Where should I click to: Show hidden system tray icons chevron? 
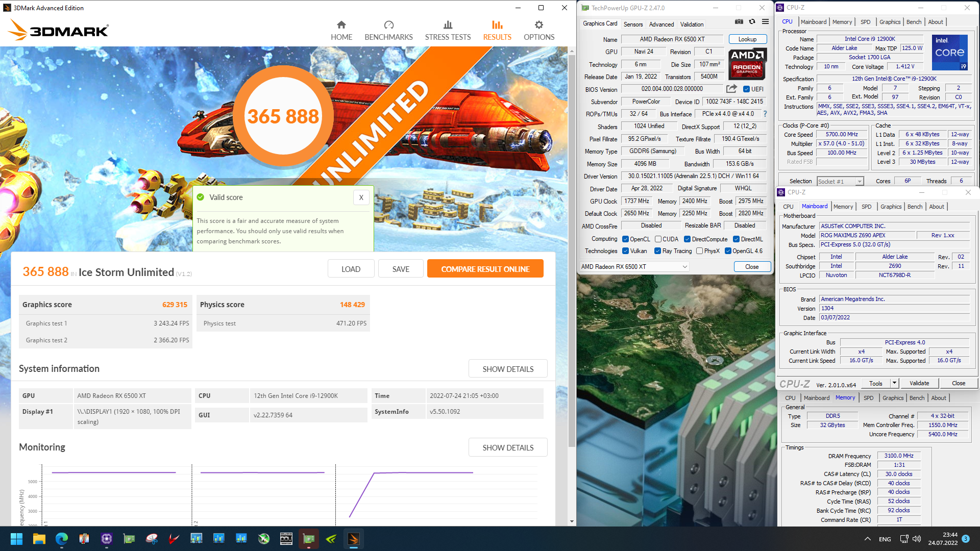tap(867, 539)
